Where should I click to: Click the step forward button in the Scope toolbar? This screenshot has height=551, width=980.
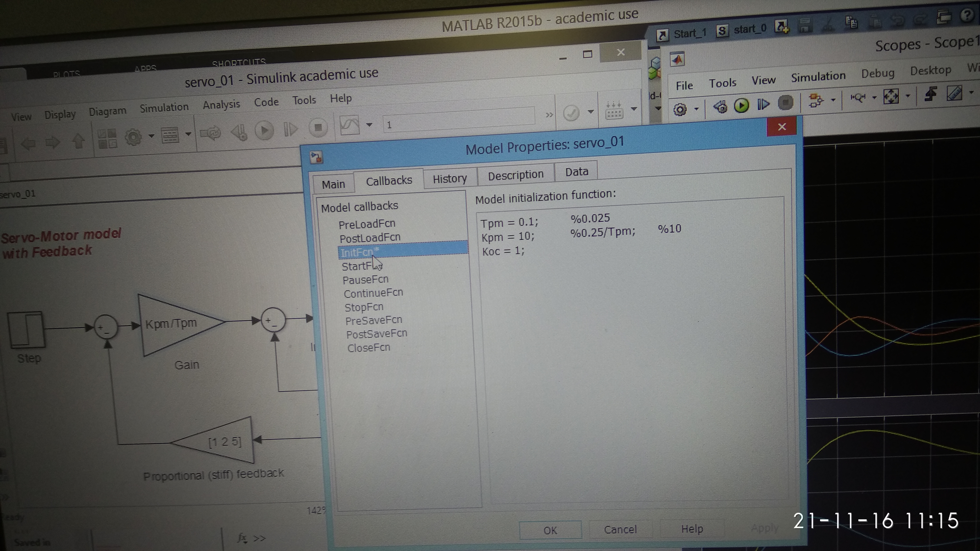[x=763, y=104]
